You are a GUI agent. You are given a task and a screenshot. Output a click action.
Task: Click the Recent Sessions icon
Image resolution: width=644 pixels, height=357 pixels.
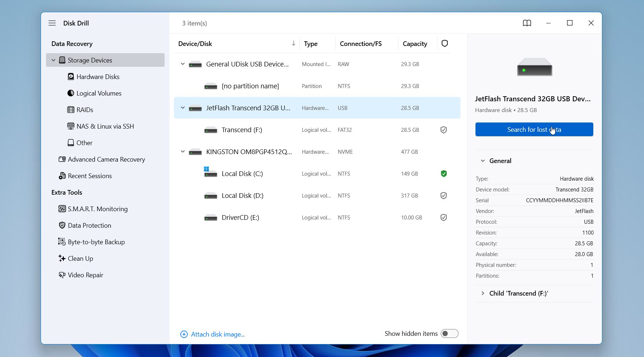tap(62, 176)
